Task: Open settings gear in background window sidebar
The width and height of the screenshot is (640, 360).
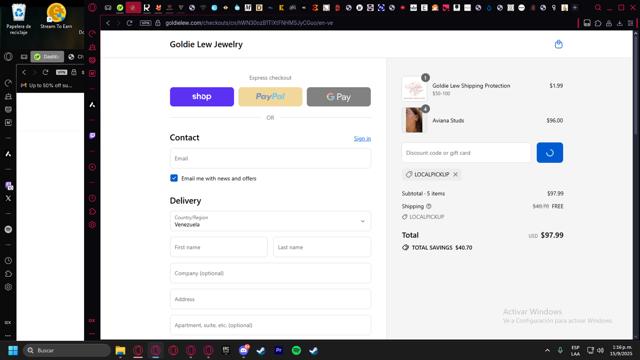Action: click(8, 287)
